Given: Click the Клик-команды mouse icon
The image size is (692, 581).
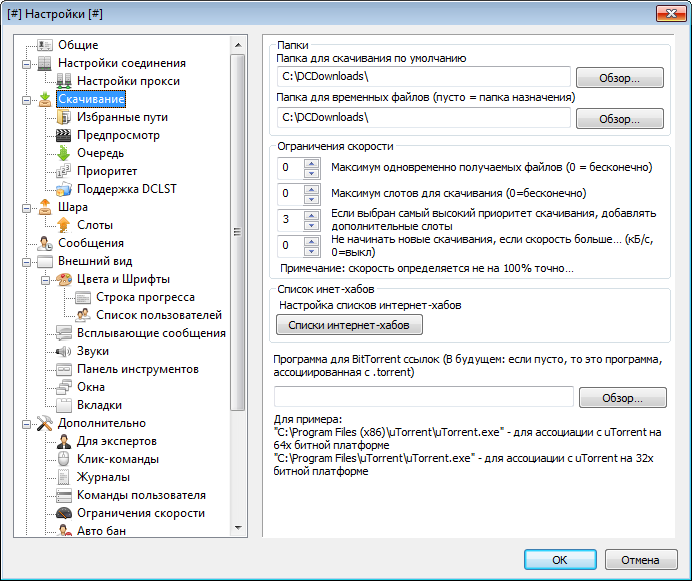Looking at the screenshot, I should coord(64,459).
